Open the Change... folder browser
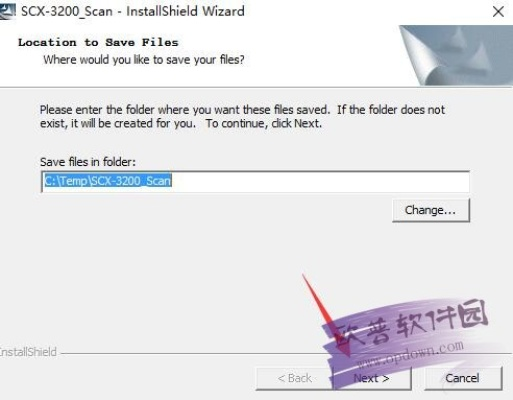This screenshot has width=513, height=400. coord(431,210)
